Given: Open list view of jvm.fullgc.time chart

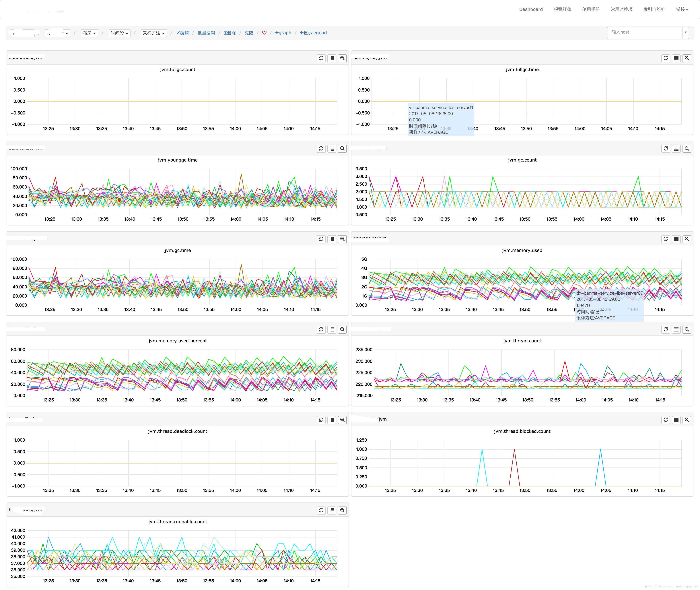Looking at the screenshot, I should click(x=676, y=58).
